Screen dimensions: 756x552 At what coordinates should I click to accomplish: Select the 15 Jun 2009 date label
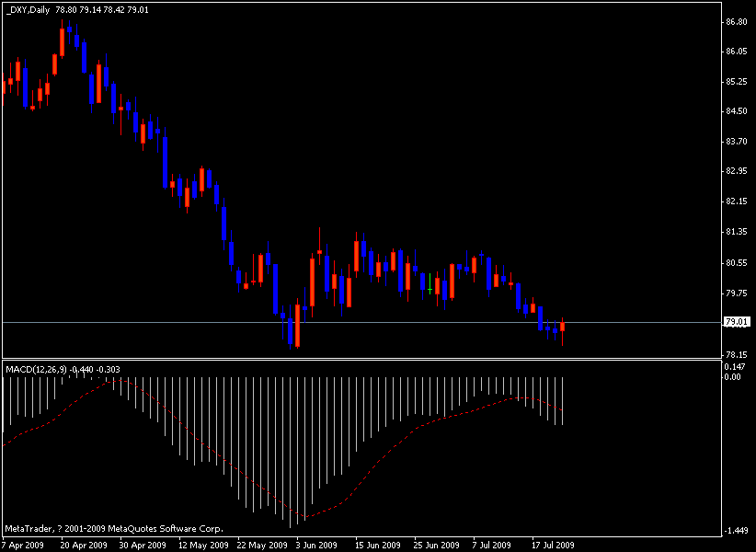tap(379, 546)
